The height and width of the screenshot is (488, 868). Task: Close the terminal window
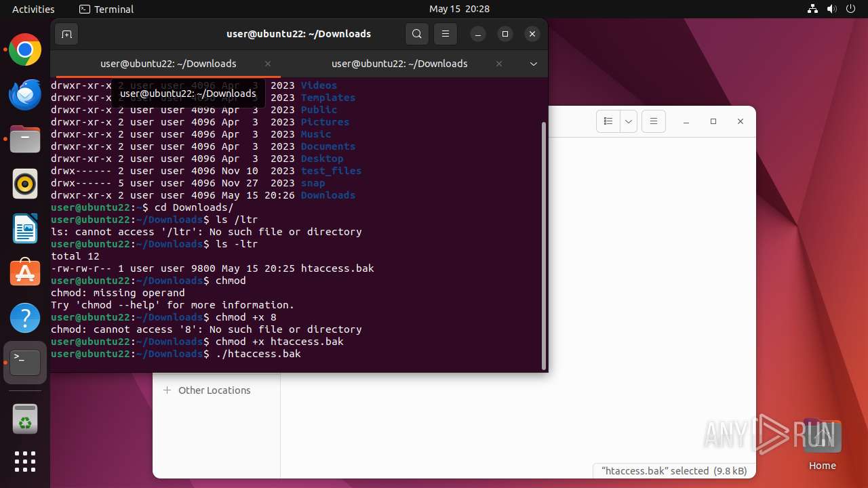pos(532,34)
